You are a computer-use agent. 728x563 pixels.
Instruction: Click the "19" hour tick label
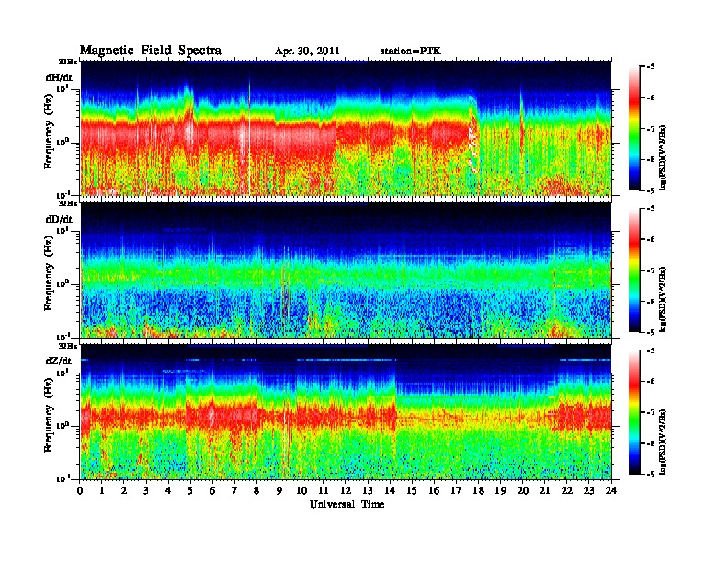pyautogui.click(x=500, y=491)
